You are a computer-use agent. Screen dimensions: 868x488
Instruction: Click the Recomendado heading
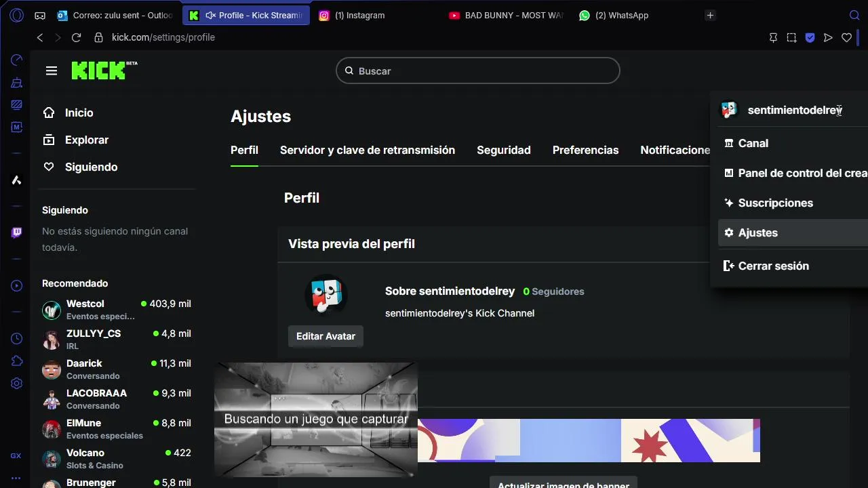tap(75, 283)
